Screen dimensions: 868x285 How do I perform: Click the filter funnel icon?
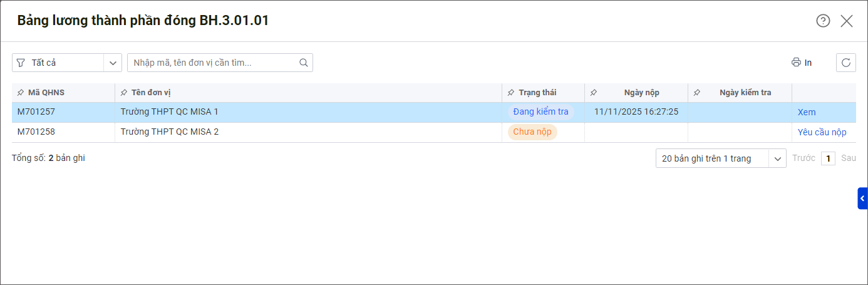21,63
